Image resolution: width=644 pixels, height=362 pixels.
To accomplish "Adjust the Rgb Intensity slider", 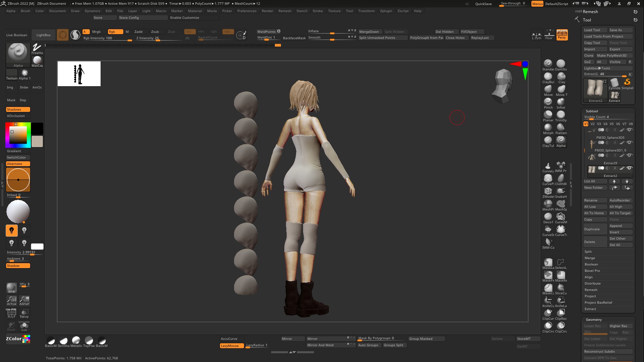I will pos(107,38).
